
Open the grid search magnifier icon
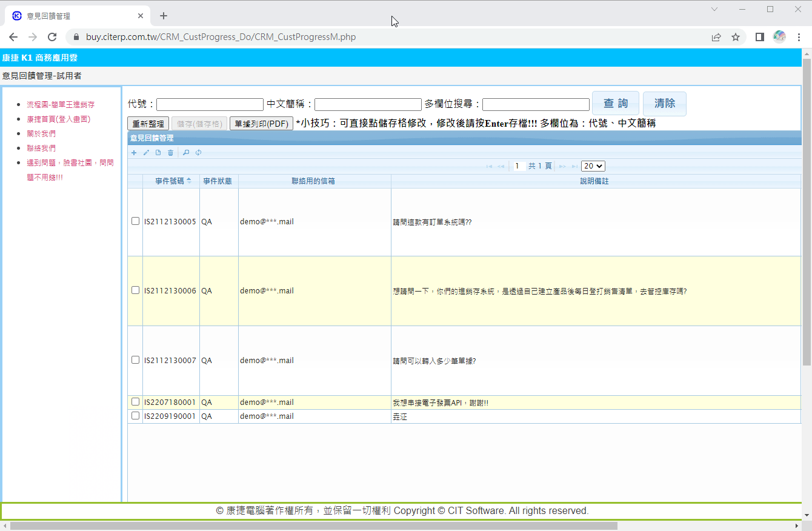[186, 153]
